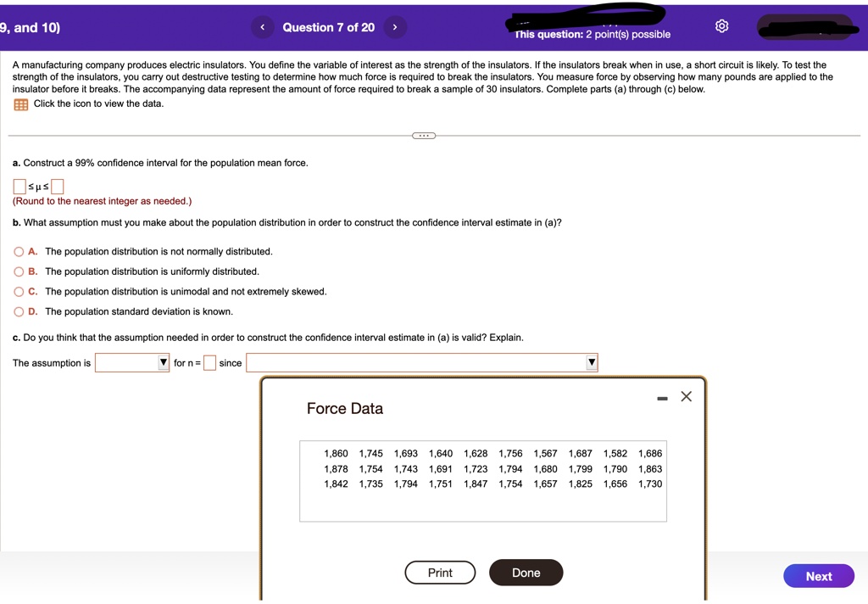
Task: Close the Force Data popup with the X
Action: (x=686, y=396)
